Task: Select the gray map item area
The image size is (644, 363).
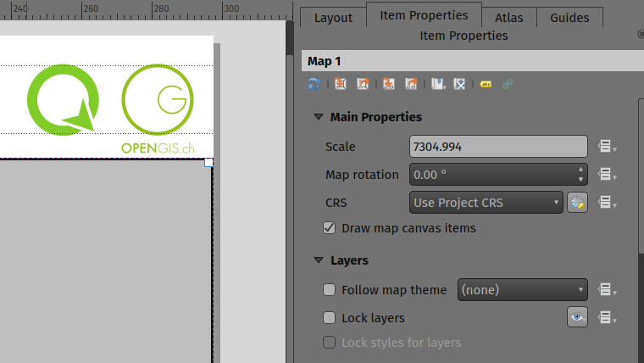Action: tap(106, 261)
